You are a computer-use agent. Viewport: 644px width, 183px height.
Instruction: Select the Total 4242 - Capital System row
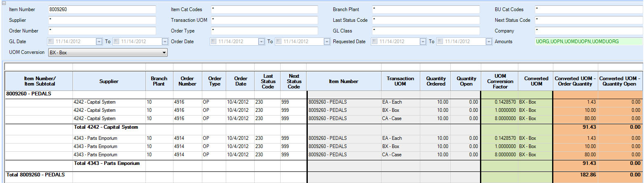105,127
